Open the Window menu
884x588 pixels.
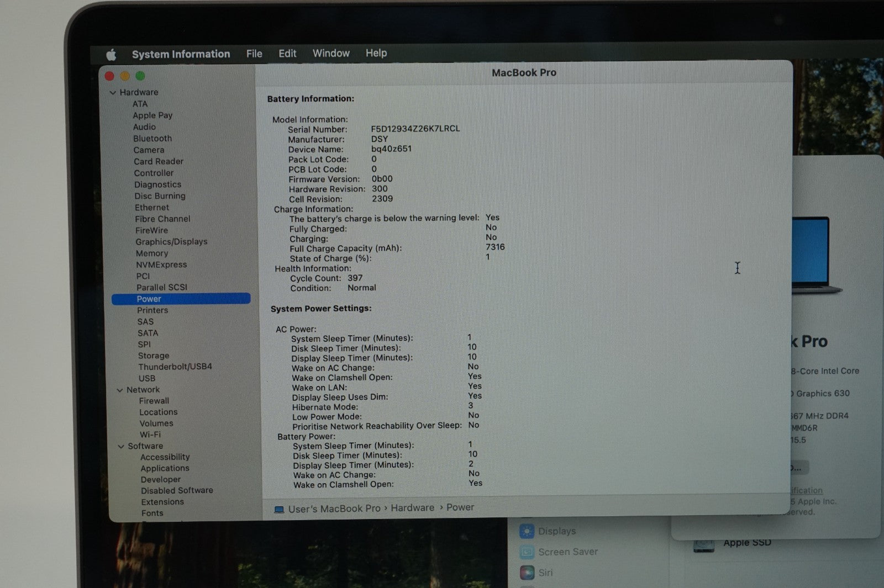(x=331, y=53)
